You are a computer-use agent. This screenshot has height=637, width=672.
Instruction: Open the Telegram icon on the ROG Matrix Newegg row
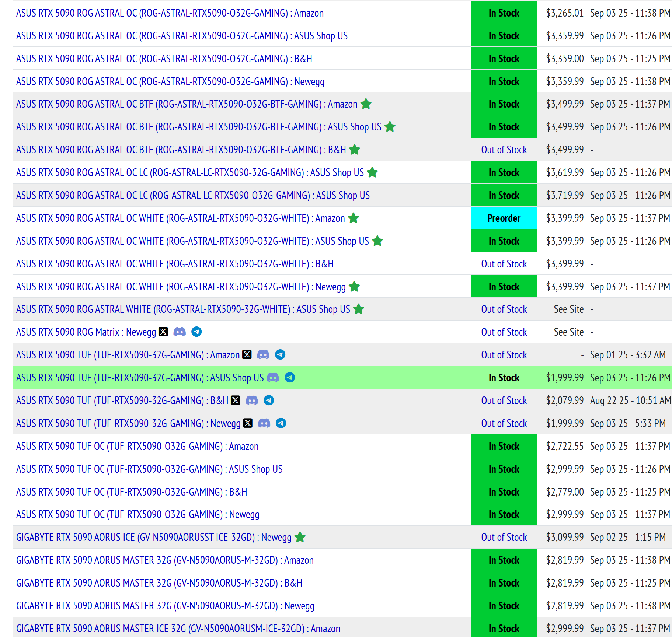(196, 332)
